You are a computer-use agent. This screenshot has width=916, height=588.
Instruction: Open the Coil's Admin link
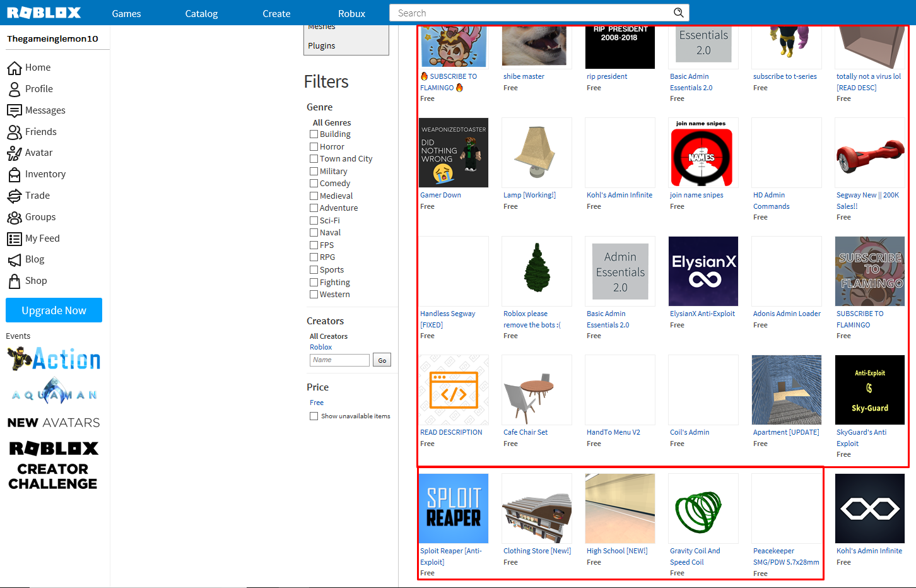pyautogui.click(x=690, y=432)
